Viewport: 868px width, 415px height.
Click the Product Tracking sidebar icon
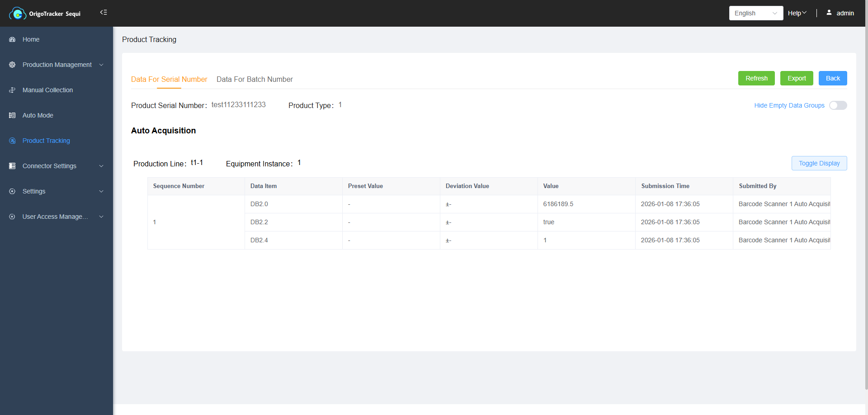coord(12,141)
